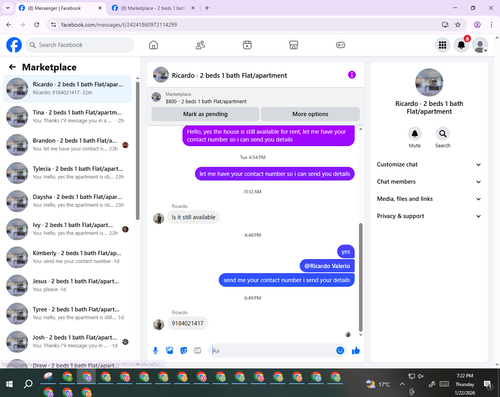Image resolution: width=500 pixels, height=397 pixels.
Task: Select the Ricardo conversation in list
Action: (67, 88)
